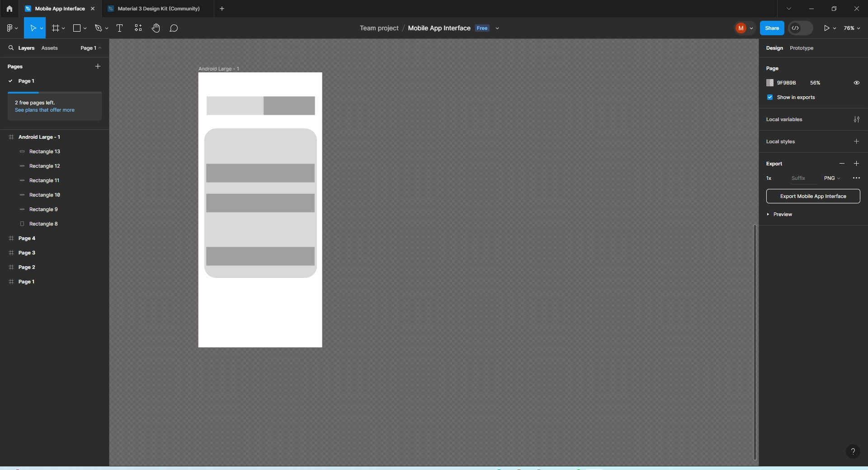Click the Share button
Image resolution: width=868 pixels, height=470 pixels.
[772, 28]
